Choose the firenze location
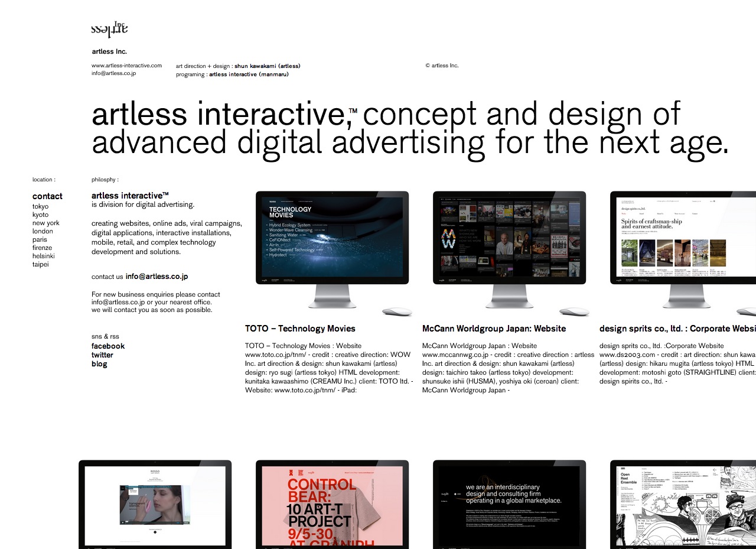 (x=42, y=248)
